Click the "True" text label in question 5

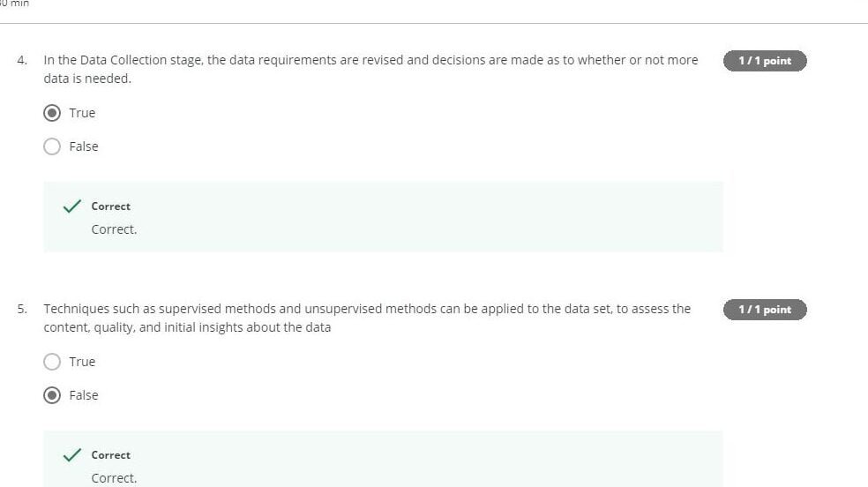pyautogui.click(x=82, y=362)
